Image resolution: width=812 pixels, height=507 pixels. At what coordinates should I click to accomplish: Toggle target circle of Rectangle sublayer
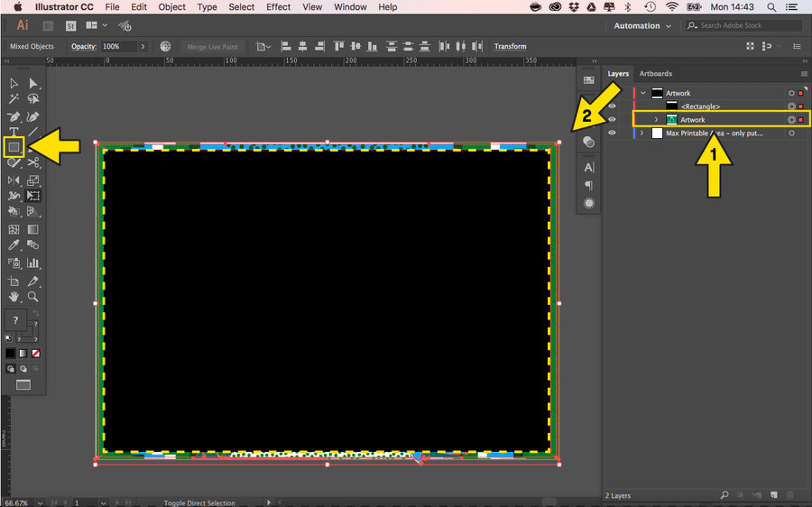coord(791,106)
